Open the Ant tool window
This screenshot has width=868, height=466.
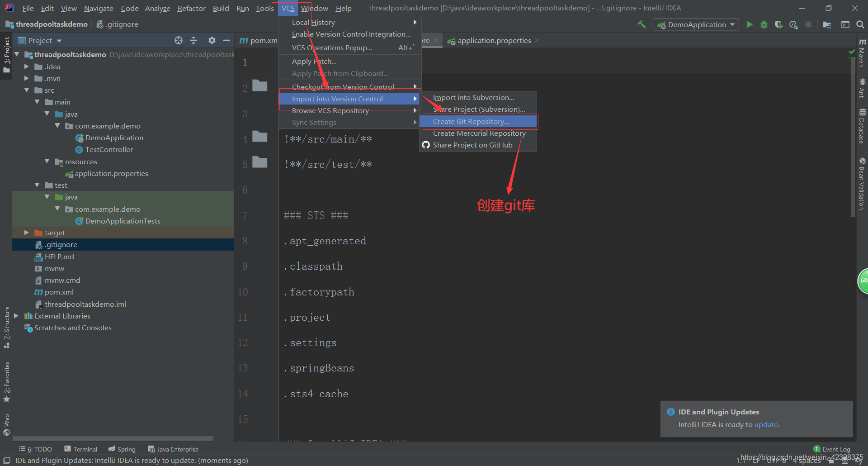(x=862, y=88)
